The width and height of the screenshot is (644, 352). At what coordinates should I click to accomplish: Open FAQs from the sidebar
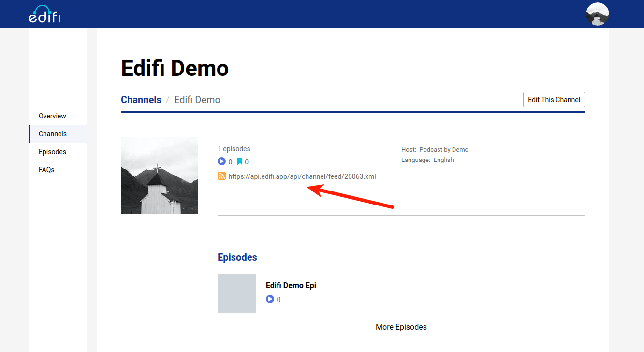pyautogui.click(x=58, y=170)
